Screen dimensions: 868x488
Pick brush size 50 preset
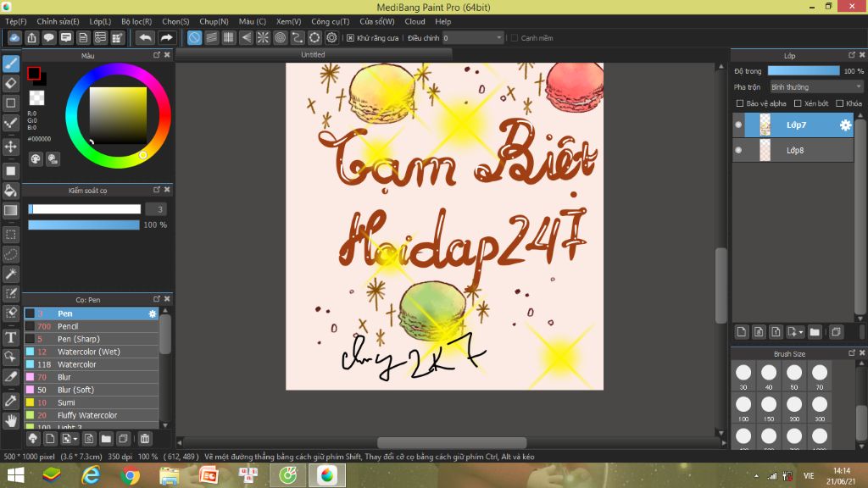click(794, 376)
